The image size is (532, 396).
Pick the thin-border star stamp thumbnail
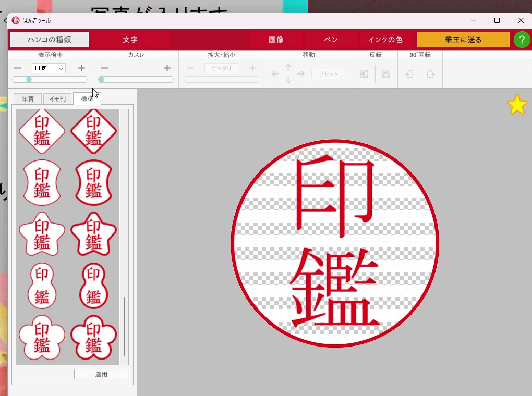point(42,234)
